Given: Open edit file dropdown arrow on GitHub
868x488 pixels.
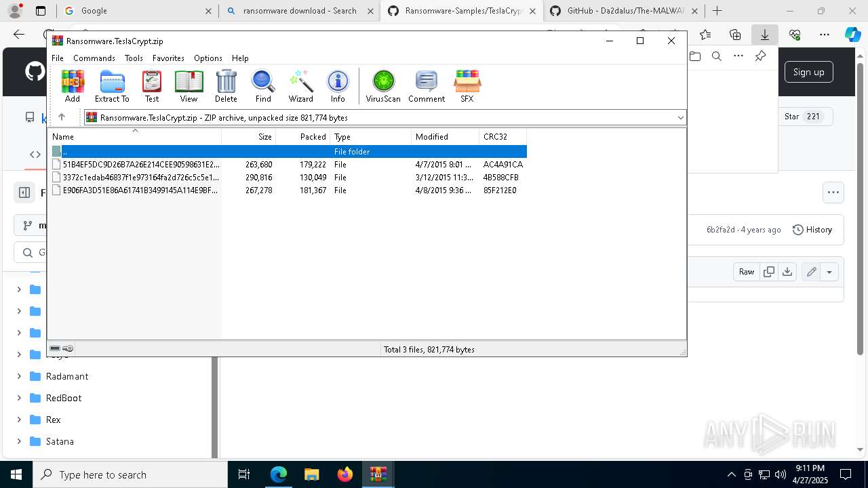Looking at the screenshot, I should tap(829, 272).
